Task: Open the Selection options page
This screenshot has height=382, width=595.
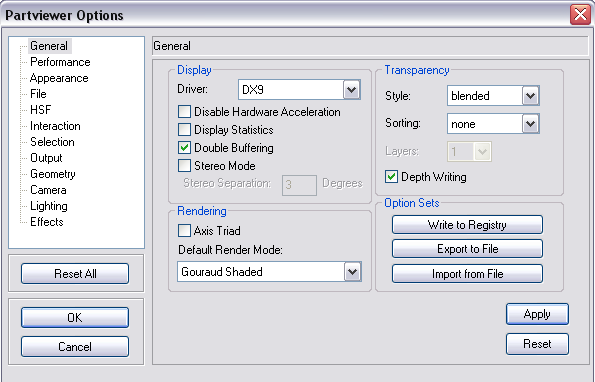Action: pos(52,142)
